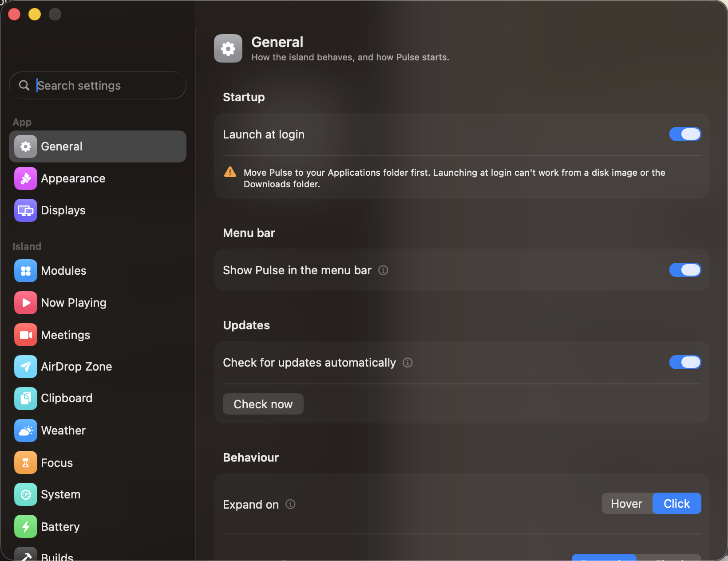The height and width of the screenshot is (561, 728).
Task: Click the Expand on label
Action: point(251,505)
